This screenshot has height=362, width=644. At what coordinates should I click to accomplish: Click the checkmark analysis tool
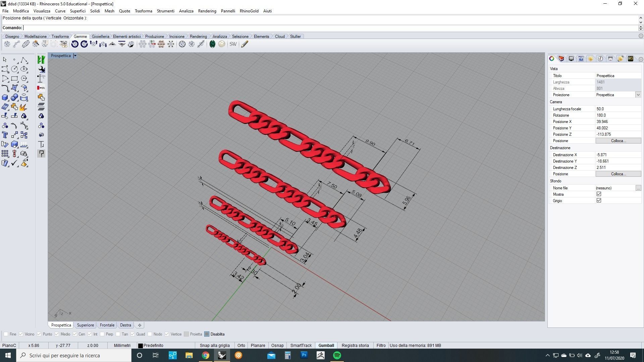point(14,163)
